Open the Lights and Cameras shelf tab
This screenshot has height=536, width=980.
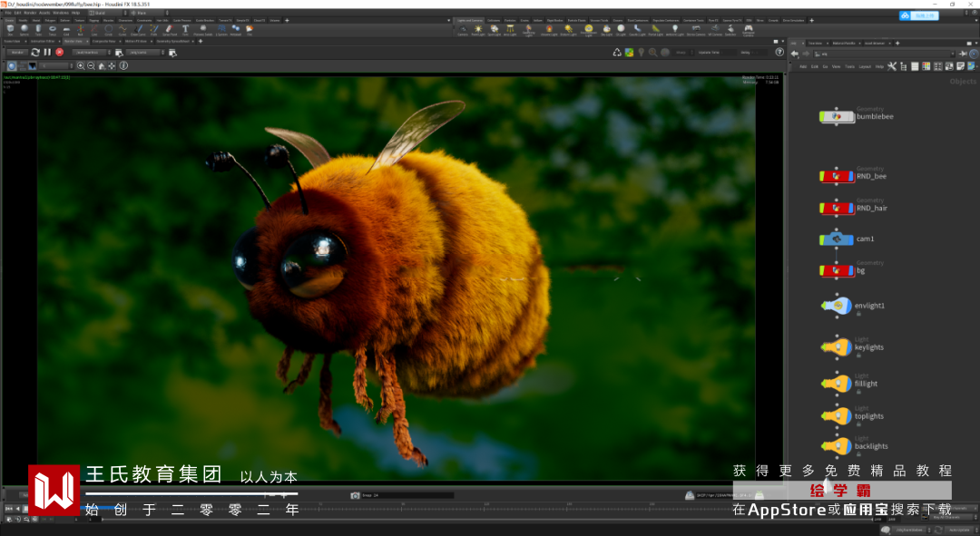[x=469, y=21]
